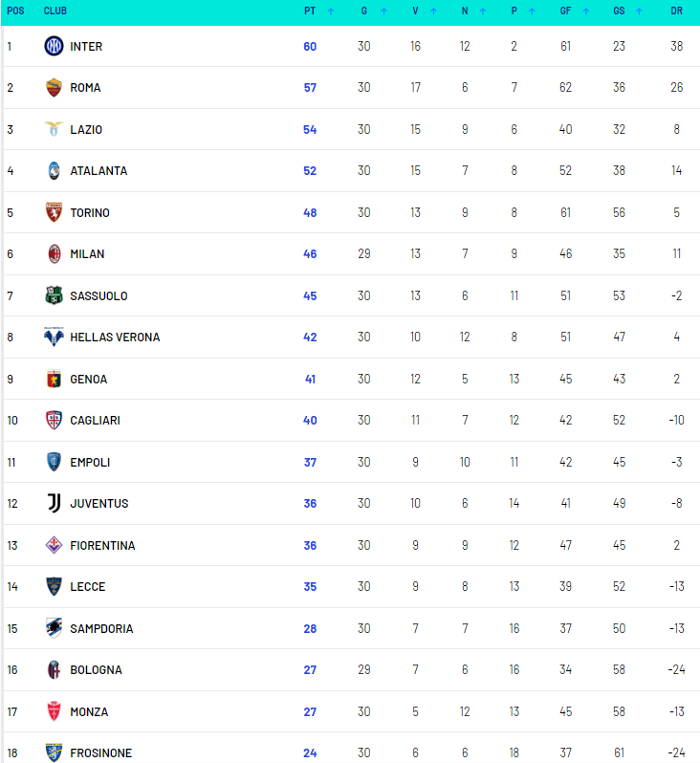700x763 pixels.
Task: Sort by goals scored GF arrow
Action: pyautogui.click(x=582, y=11)
